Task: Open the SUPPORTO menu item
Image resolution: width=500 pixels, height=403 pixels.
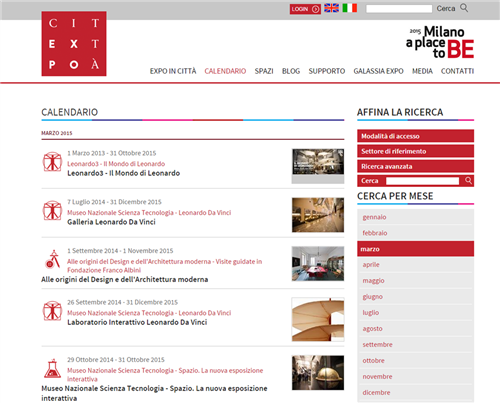Action: tap(327, 71)
